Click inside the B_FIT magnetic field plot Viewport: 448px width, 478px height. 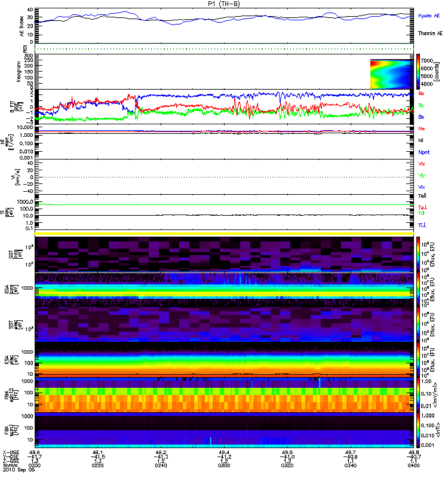[x=224, y=106]
